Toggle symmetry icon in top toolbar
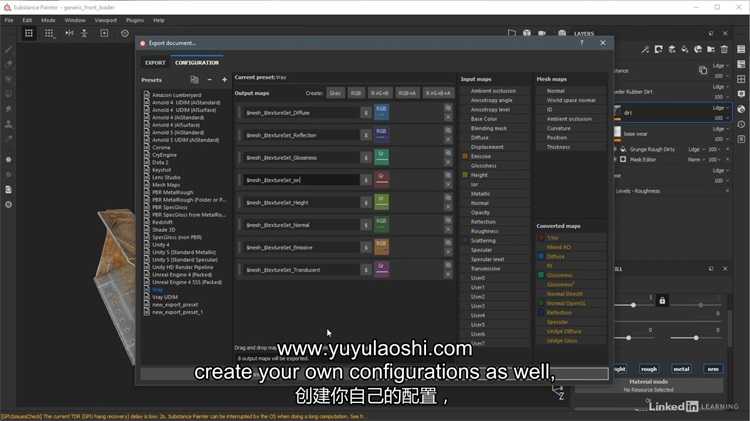Screen dimensions: 750x421 pyautogui.click(x=69, y=33)
